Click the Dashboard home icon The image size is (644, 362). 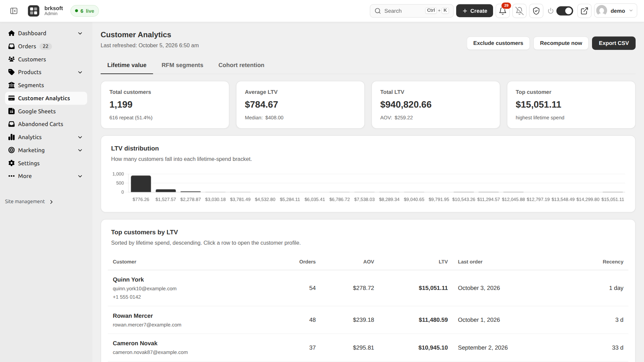(x=11, y=33)
